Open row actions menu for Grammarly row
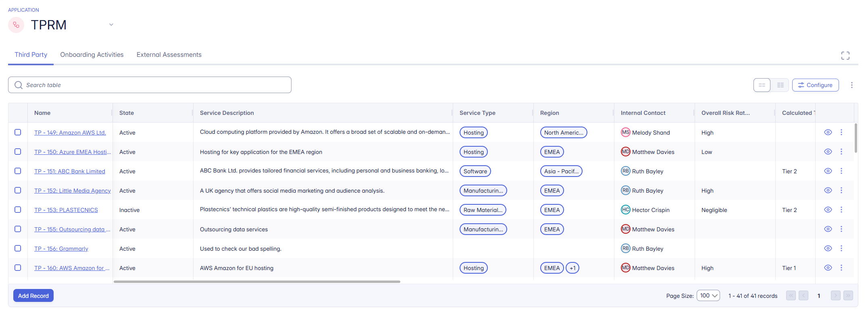The height and width of the screenshot is (318, 868). point(841,248)
